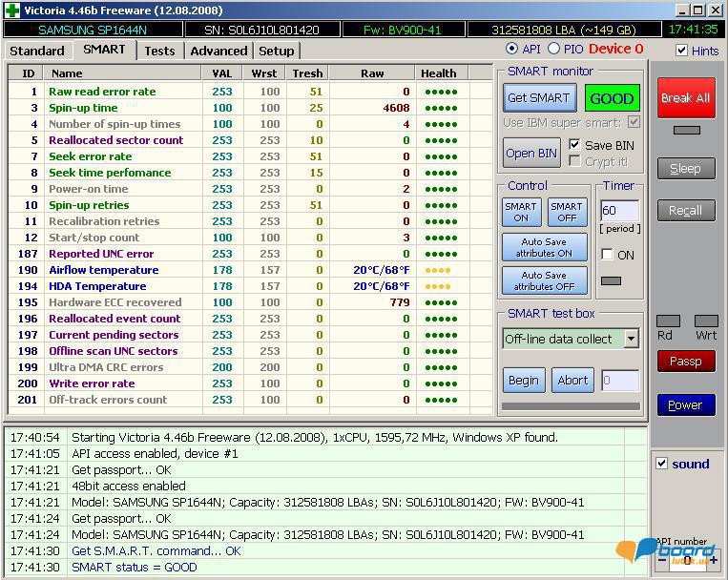Switch to the Advanced tab

point(218,51)
